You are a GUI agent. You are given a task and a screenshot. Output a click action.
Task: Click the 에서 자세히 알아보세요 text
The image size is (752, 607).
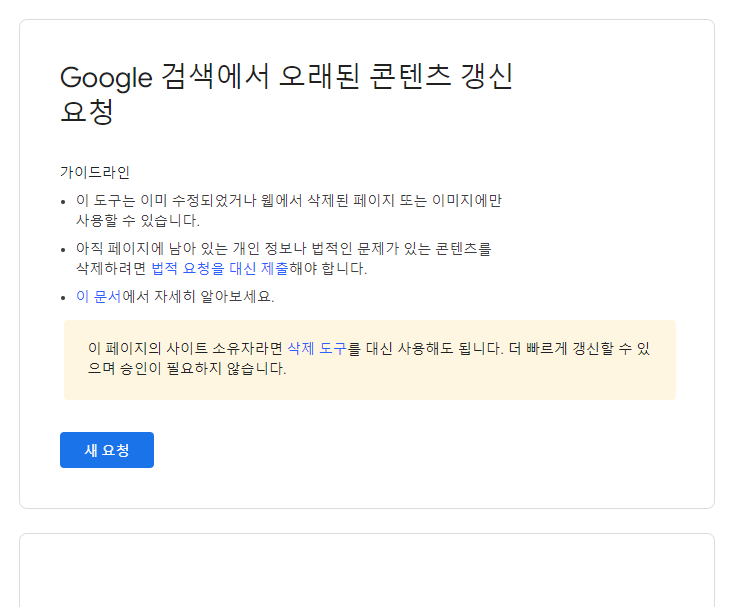coord(198,296)
